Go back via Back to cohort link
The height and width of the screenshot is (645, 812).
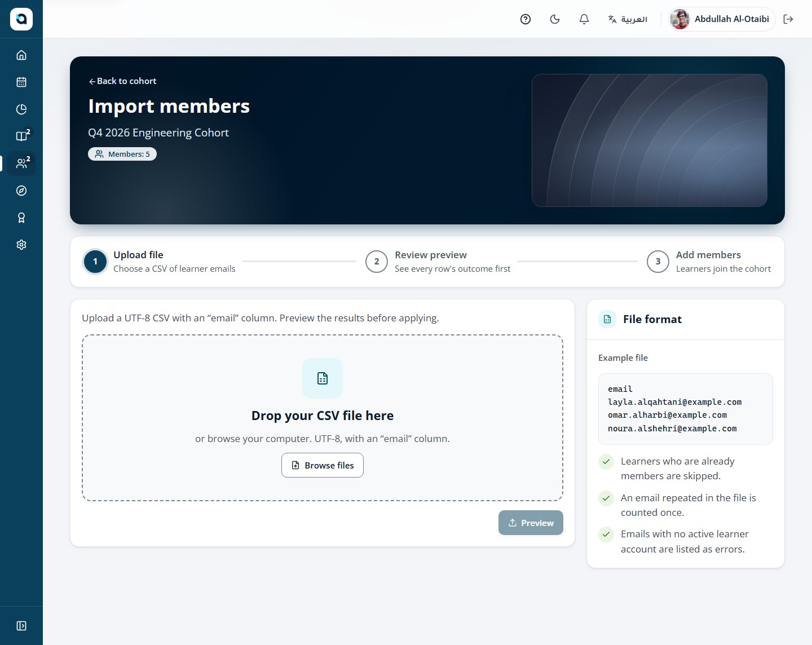click(x=122, y=81)
